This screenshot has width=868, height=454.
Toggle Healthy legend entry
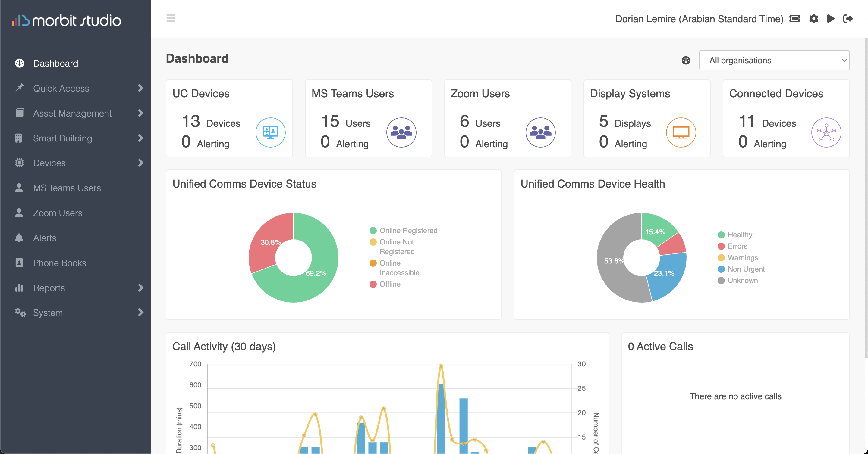(735, 235)
